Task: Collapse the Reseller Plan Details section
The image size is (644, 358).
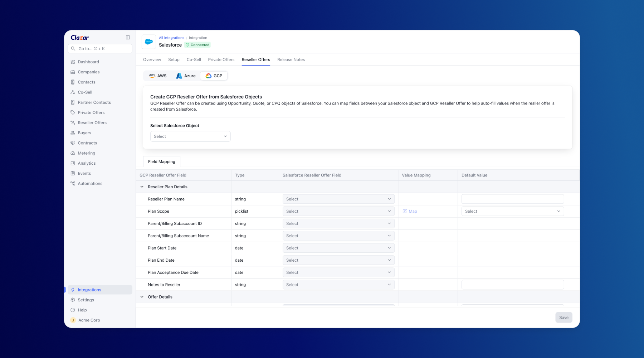Action: click(142, 187)
